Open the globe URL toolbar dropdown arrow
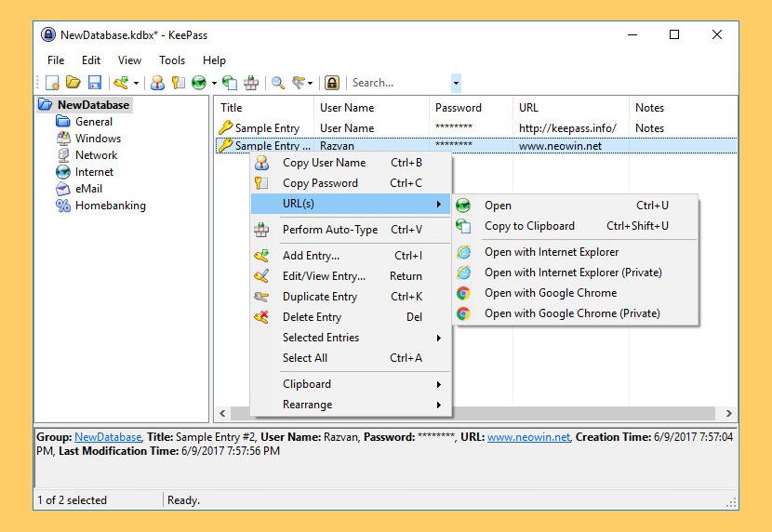772x532 pixels. pos(214,83)
